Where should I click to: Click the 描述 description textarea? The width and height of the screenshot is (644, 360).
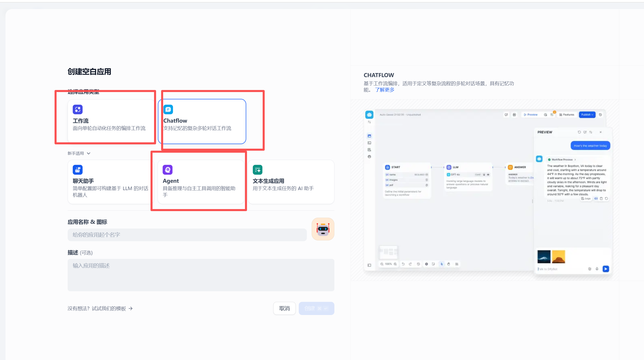[x=201, y=275]
